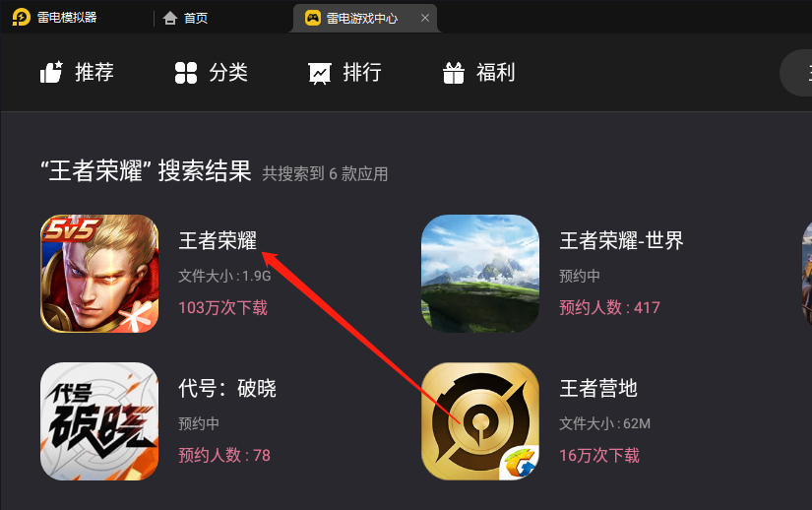This screenshot has width=812, height=510.
Task: Click the 16万次下载 text under 王者营地
Action: point(599,456)
